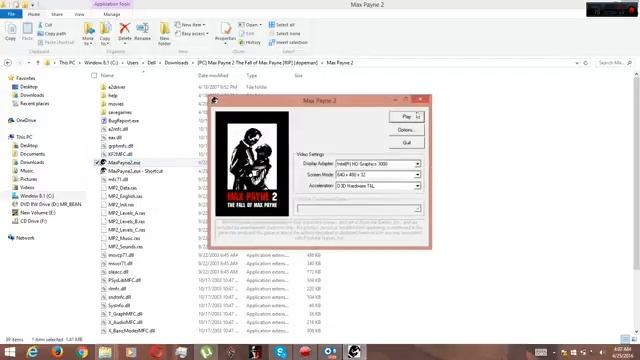Quit the Max Payne 2 launcher
This screenshot has height=360, width=640.
(x=407, y=143)
